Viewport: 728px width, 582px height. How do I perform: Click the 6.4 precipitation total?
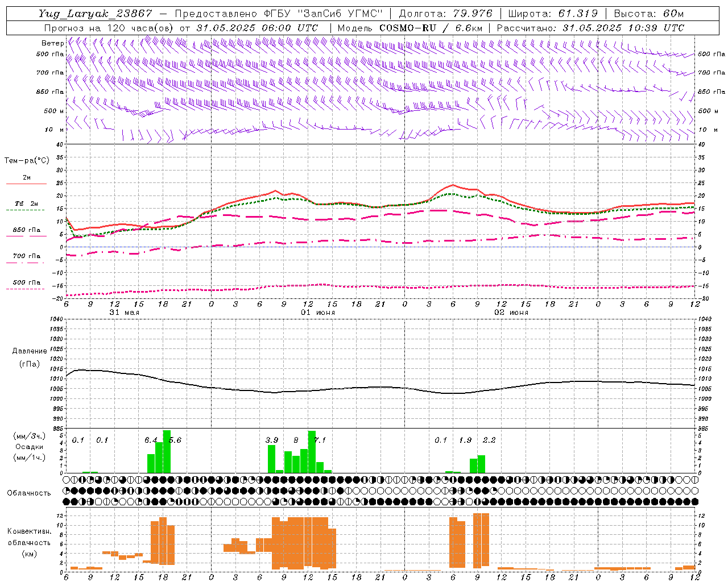[151, 440]
